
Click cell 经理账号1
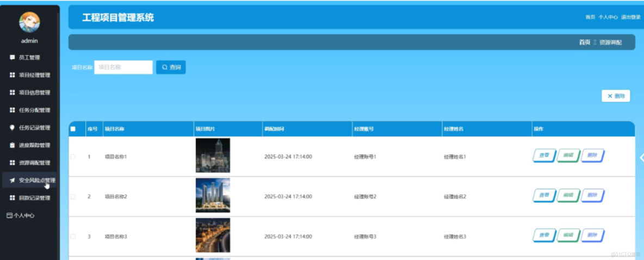(365, 157)
